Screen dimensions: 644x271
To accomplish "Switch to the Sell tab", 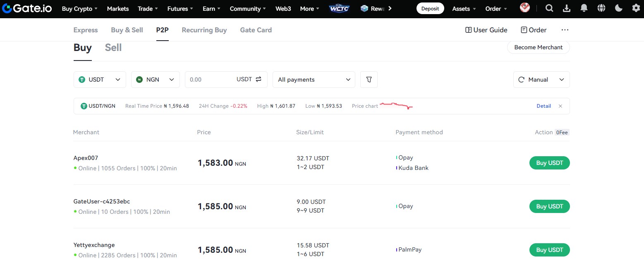I will [x=113, y=48].
